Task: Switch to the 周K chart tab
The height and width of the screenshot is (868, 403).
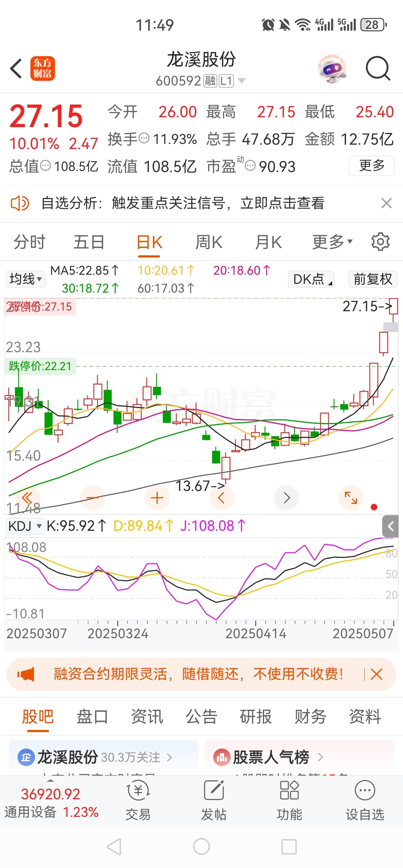Action: (x=209, y=242)
